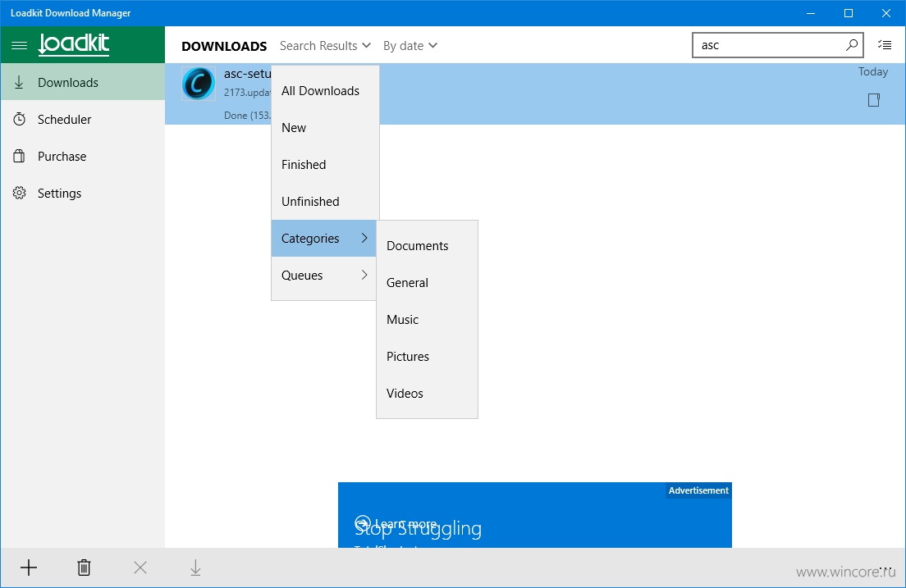Close the Loadkit Download Manager window
The width and height of the screenshot is (906, 588).
886,12
